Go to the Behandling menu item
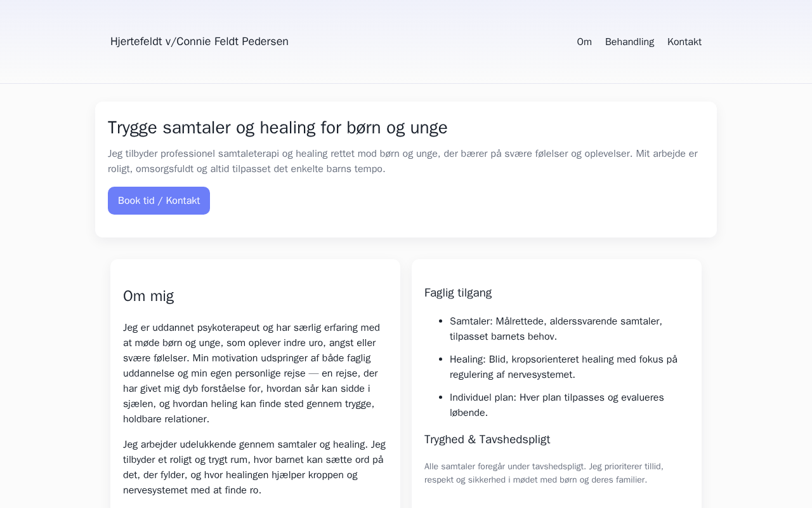The width and height of the screenshot is (812, 508). point(629,42)
